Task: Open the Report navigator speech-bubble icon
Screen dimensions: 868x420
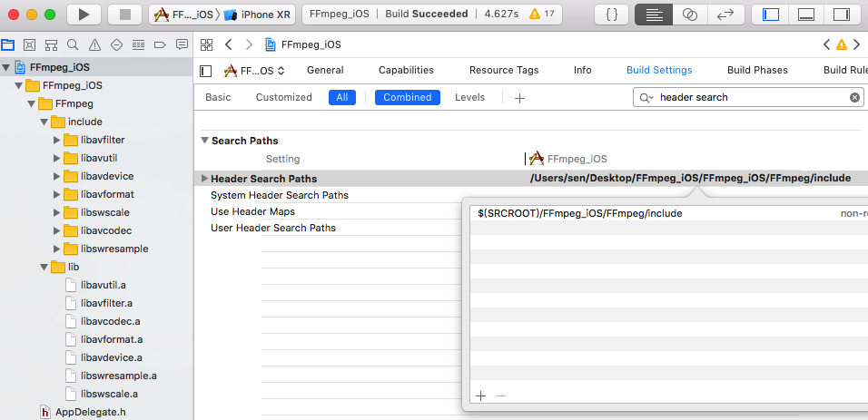Action: [182, 44]
